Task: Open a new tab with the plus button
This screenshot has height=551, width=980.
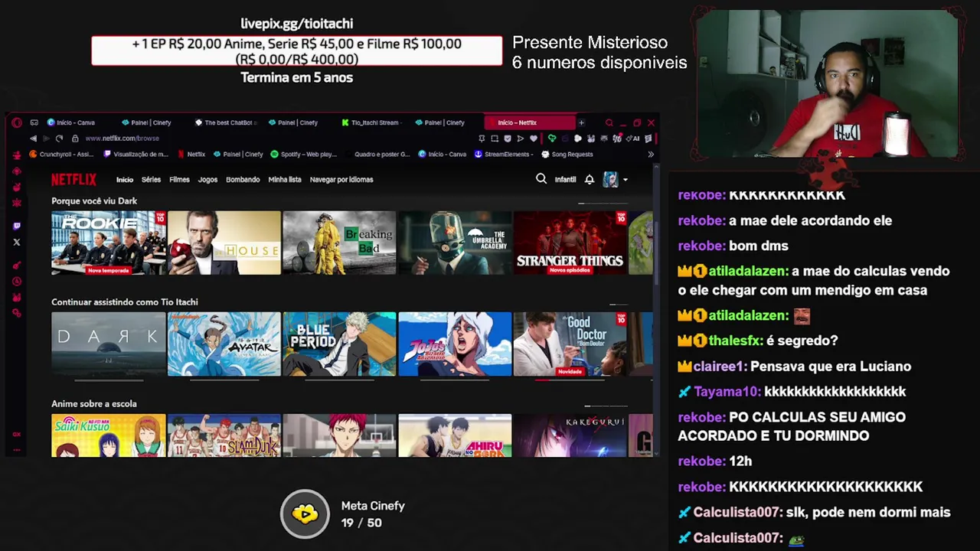Action: pyautogui.click(x=581, y=122)
